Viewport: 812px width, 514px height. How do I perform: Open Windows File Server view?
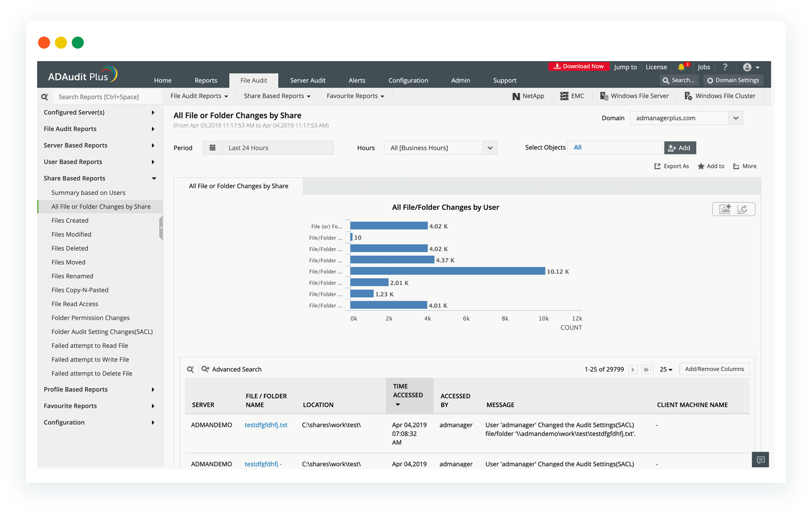(x=634, y=96)
